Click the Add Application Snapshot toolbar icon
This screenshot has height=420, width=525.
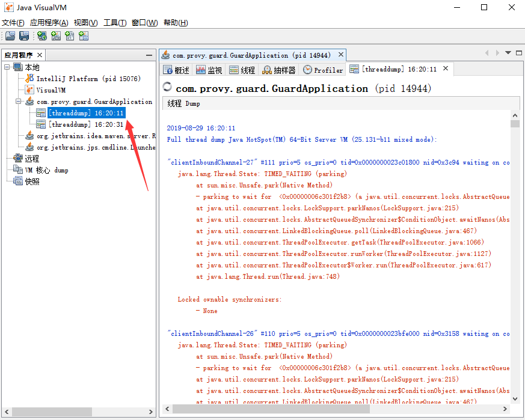click(84, 37)
